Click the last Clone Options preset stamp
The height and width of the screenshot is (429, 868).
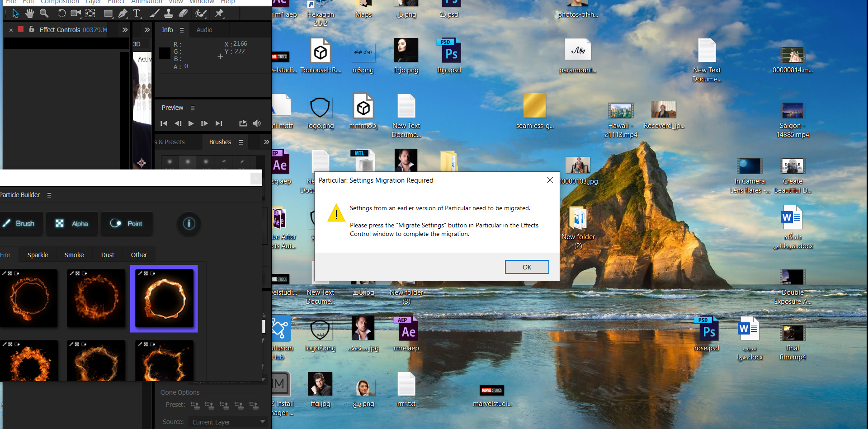point(254,405)
